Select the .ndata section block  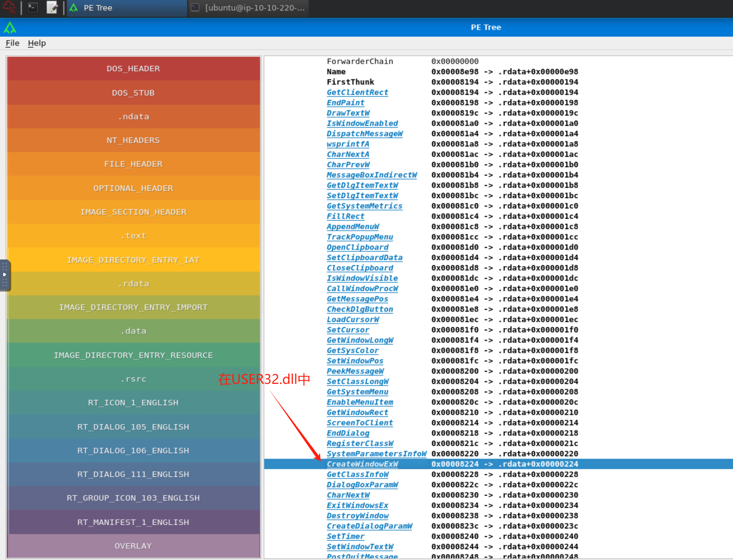pos(133,117)
